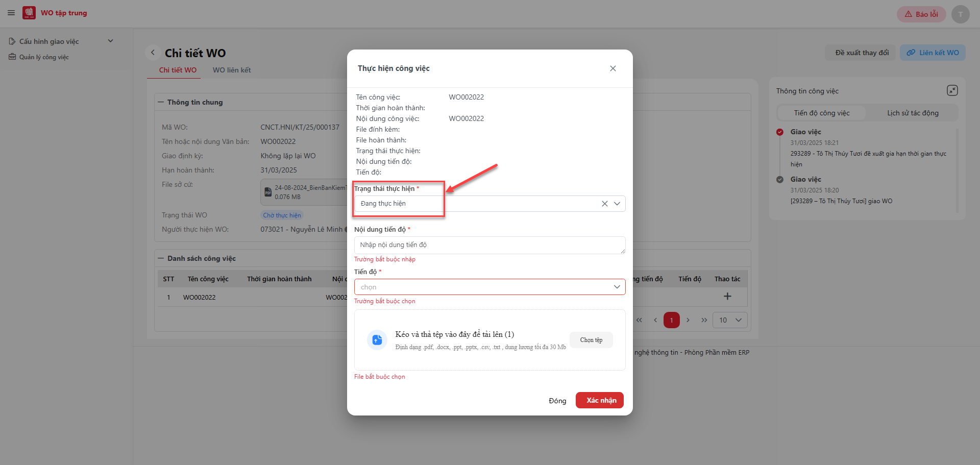Click the file upload icon
Image resolution: width=980 pixels, height=465 pixels.
pos(377,340)
